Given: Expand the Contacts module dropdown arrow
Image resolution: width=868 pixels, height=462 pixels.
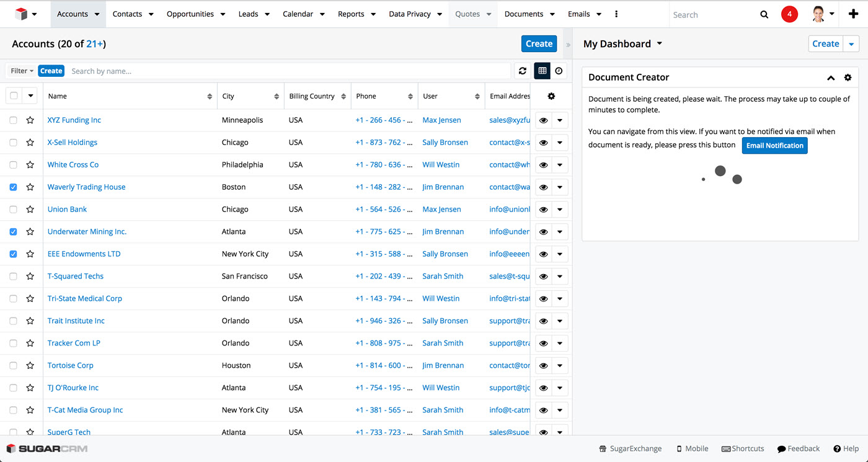Looking at the screenshot, I should [151, 14].
